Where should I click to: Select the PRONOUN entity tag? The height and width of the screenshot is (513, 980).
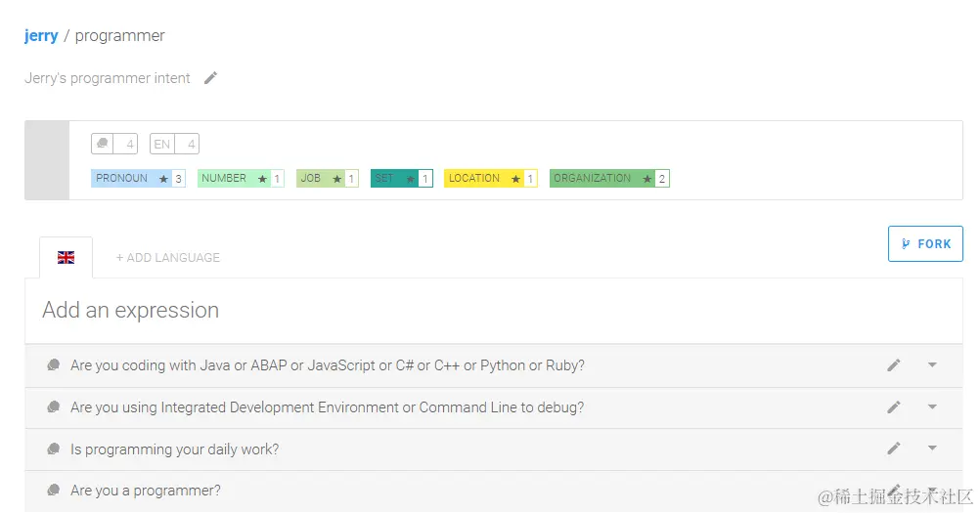[138, 179]
